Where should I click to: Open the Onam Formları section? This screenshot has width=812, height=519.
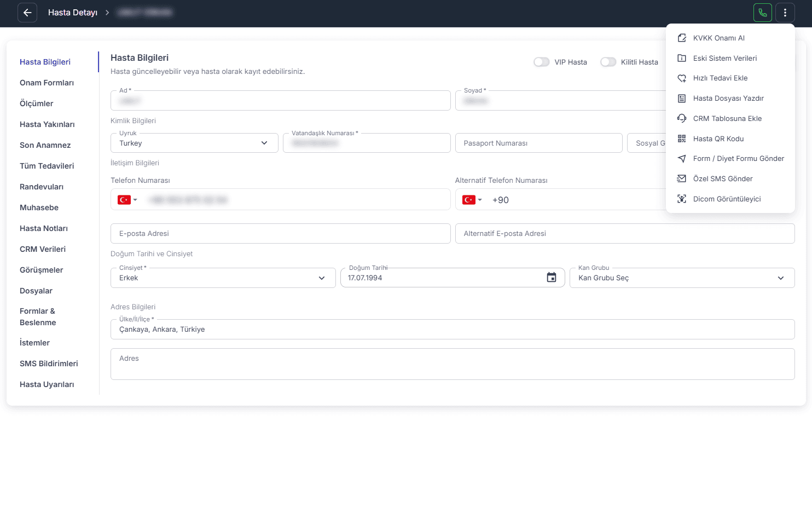point(47,83)
